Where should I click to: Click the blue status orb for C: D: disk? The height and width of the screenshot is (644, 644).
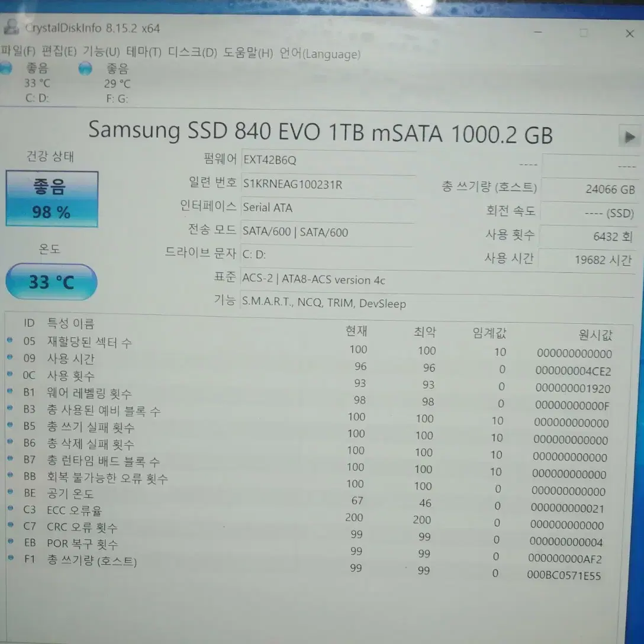tap(6, 67)
